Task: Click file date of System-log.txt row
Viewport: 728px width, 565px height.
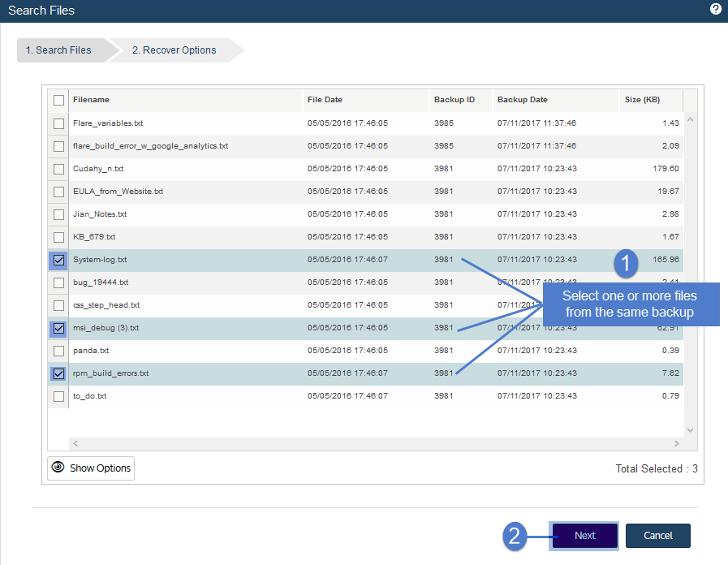Action: [x=347, y=260]
